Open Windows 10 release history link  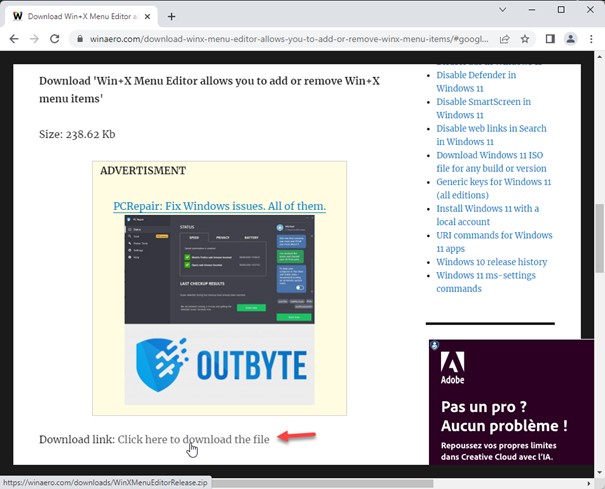pos(492,262)
